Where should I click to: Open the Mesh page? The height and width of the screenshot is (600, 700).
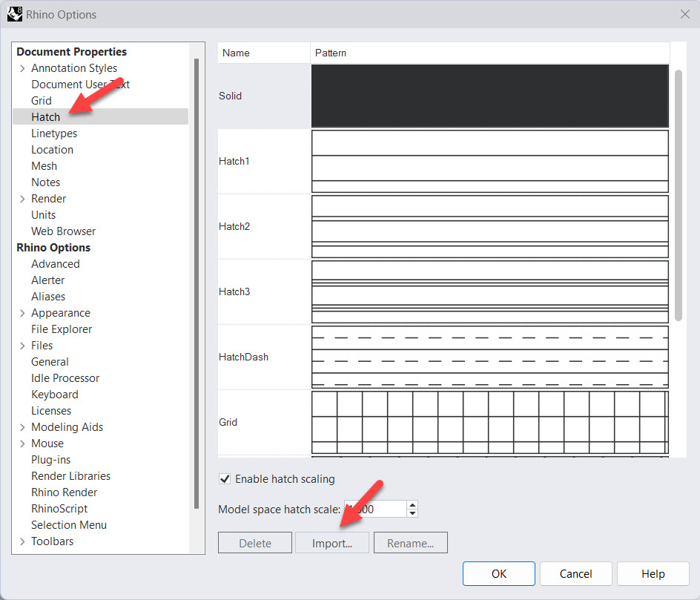[44, 166]
